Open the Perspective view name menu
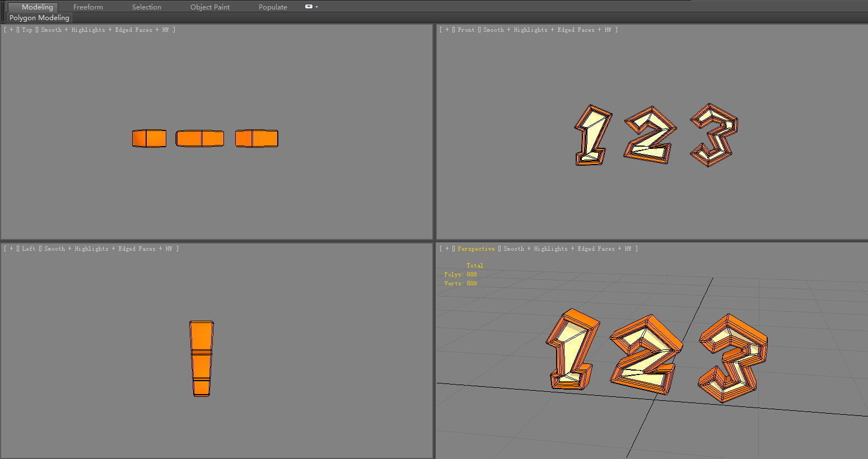Image resolution: width=868 pixels, height=459 pixels. tap(476, 249)
